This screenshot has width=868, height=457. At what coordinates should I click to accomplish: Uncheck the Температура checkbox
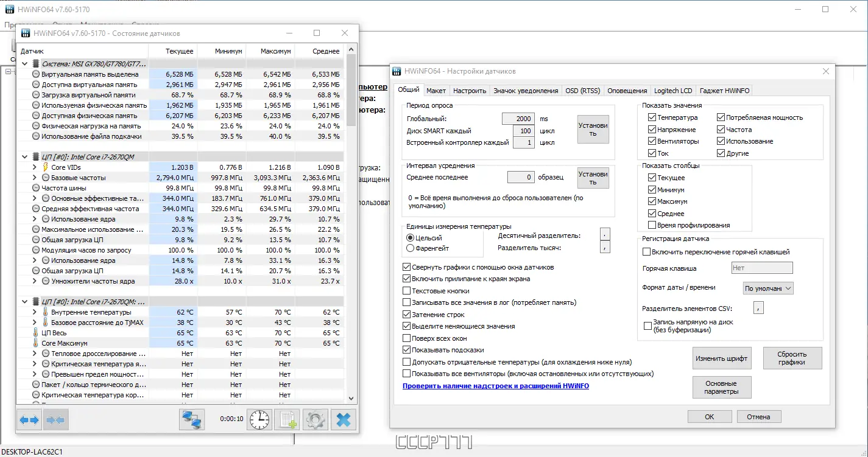[x=651, y=117]
